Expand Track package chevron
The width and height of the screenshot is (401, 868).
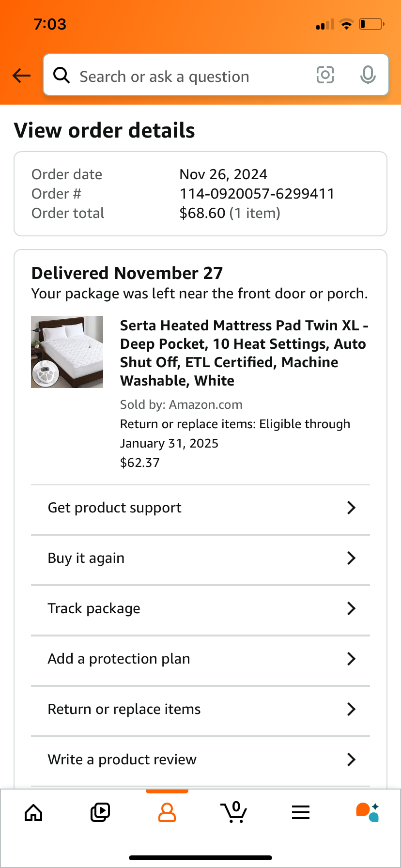click(x=352, y=608)
